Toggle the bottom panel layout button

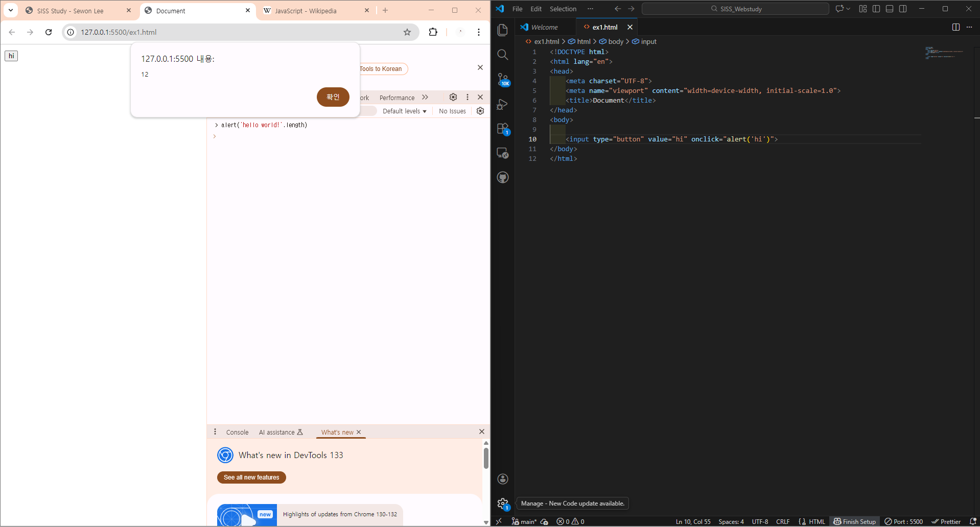pyautogui.click(x=890, y=9)
